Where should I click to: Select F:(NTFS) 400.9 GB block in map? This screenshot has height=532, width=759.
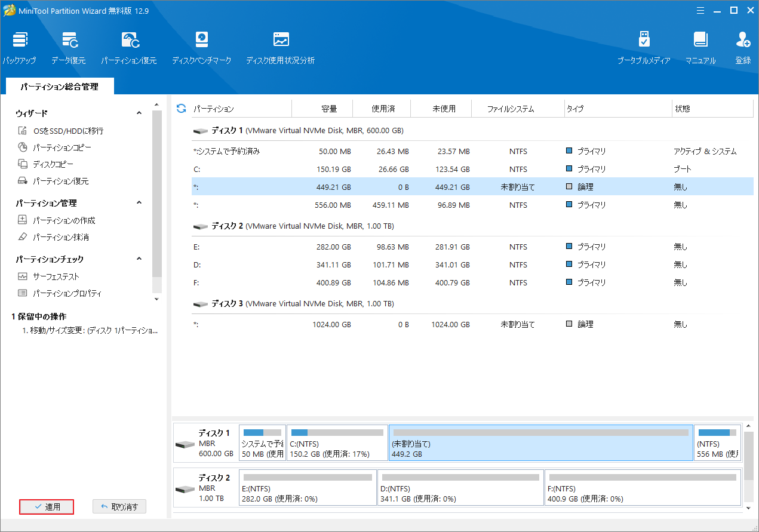(x=643, y=487)
